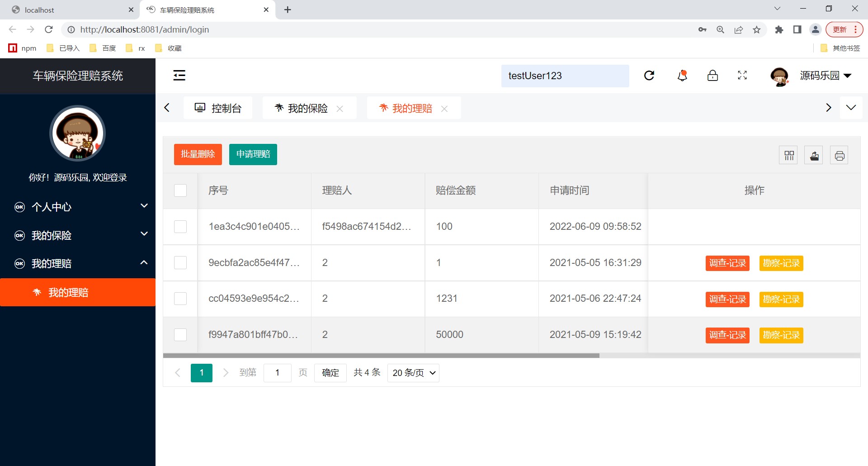This screenshot has width=868, height=466.
Task: Open browser side panel icon
Action: [797, 29]
